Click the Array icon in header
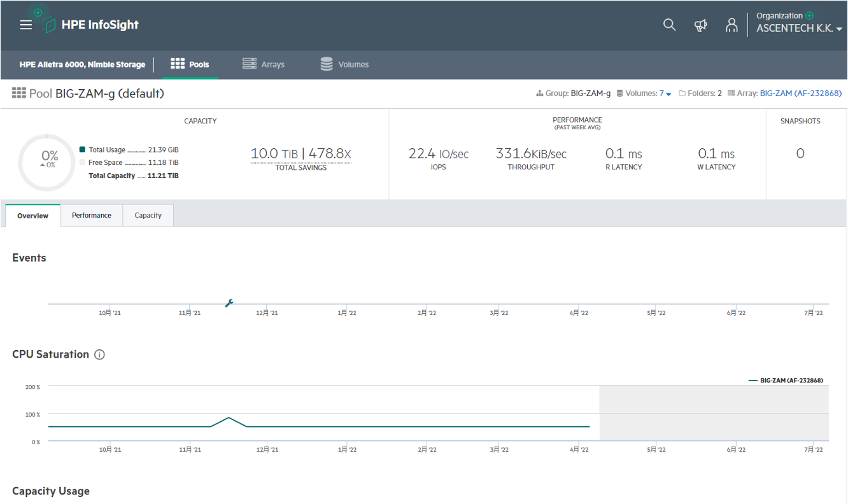The image size is (848, 504). 731,94
